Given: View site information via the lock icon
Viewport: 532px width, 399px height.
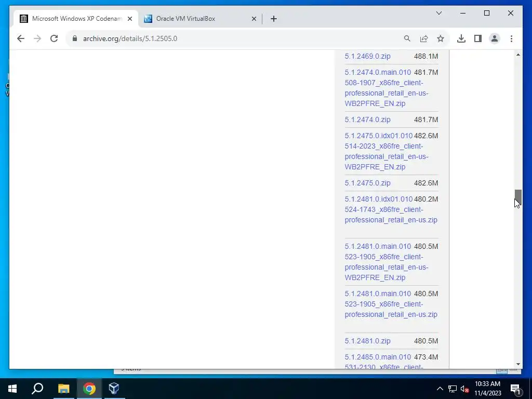Looking at the screenshot, I should click(x=75, y=38).
